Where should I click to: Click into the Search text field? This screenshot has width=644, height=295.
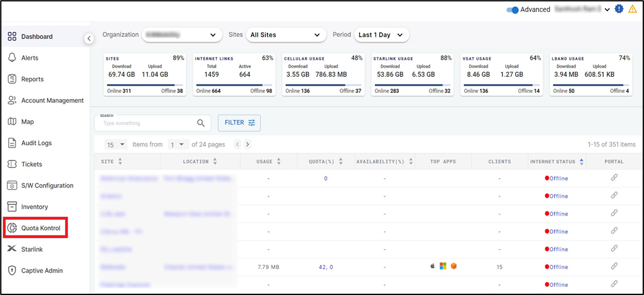click(x=146, y=123)
